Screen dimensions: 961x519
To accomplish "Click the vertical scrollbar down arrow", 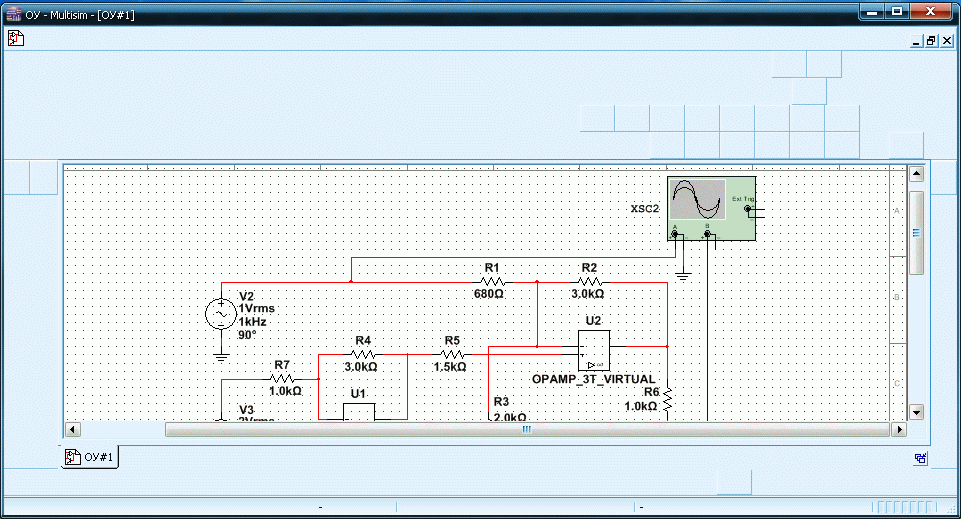I will [x=915, y=411].
